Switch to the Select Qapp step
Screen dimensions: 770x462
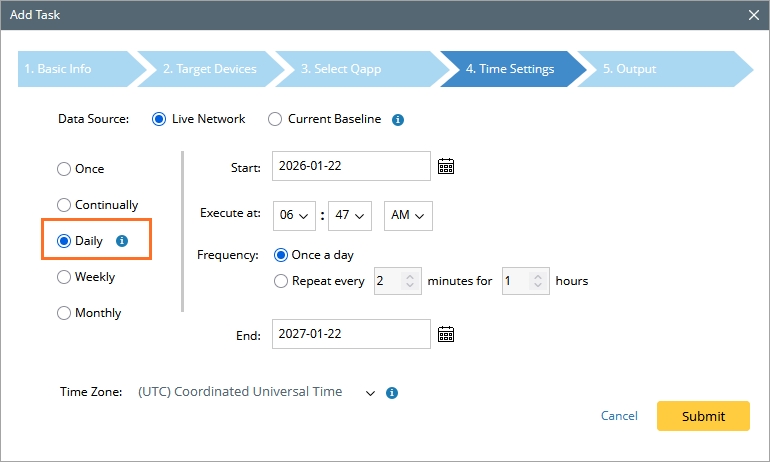tap(346, 69)
